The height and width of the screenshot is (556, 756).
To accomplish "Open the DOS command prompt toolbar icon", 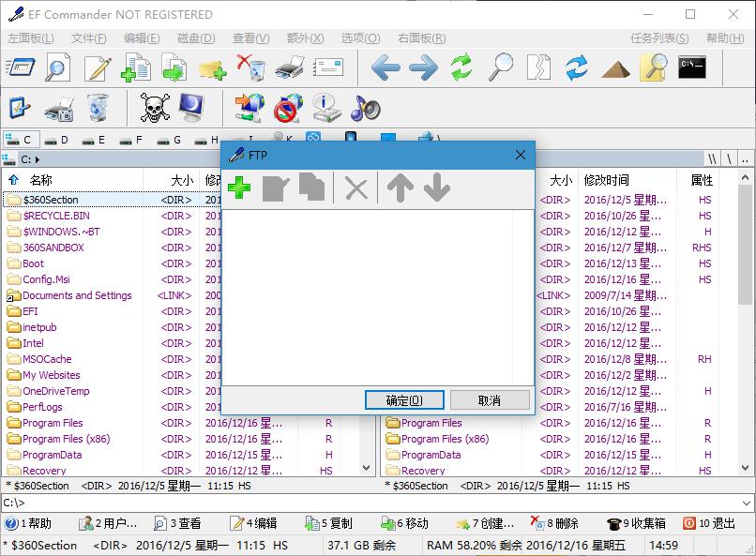I will click(691, 68).
